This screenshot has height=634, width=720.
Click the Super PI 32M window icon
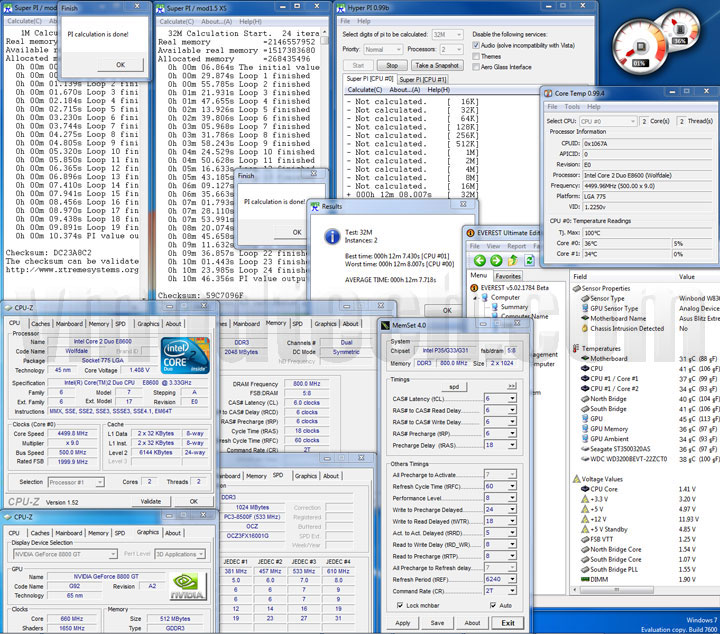click(x=160, y=8)
